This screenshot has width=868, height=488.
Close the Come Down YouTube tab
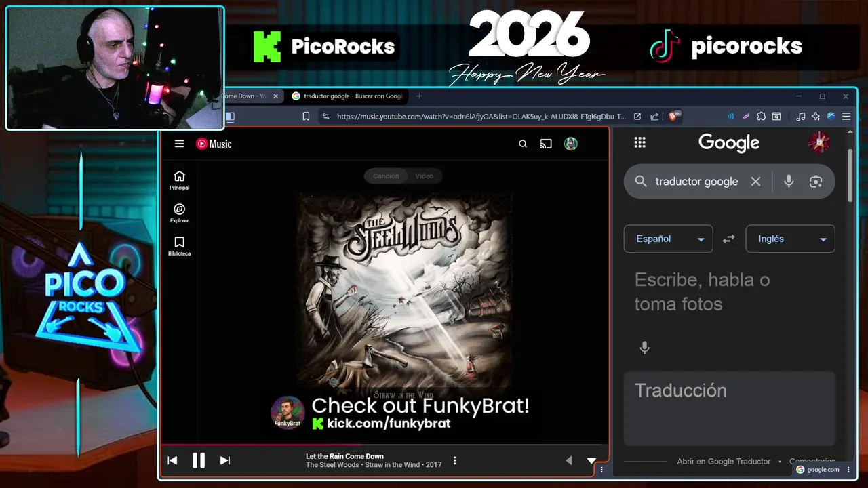275,96
